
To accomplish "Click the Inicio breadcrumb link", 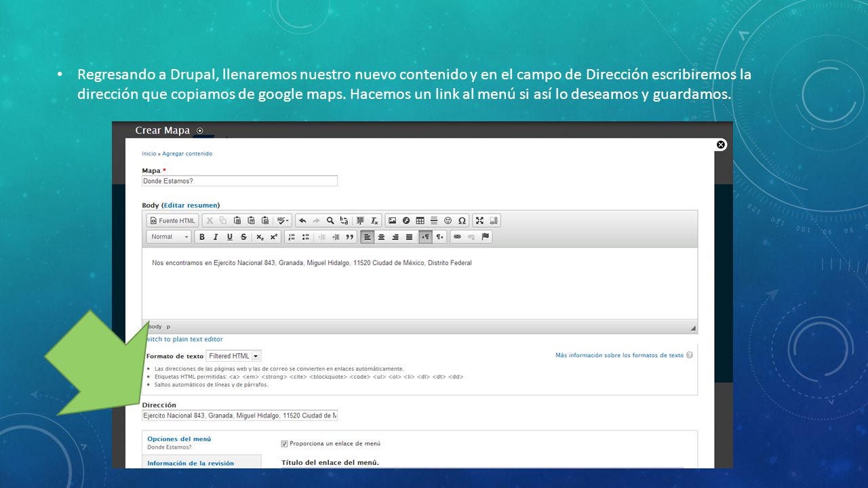I will point(149,154).
